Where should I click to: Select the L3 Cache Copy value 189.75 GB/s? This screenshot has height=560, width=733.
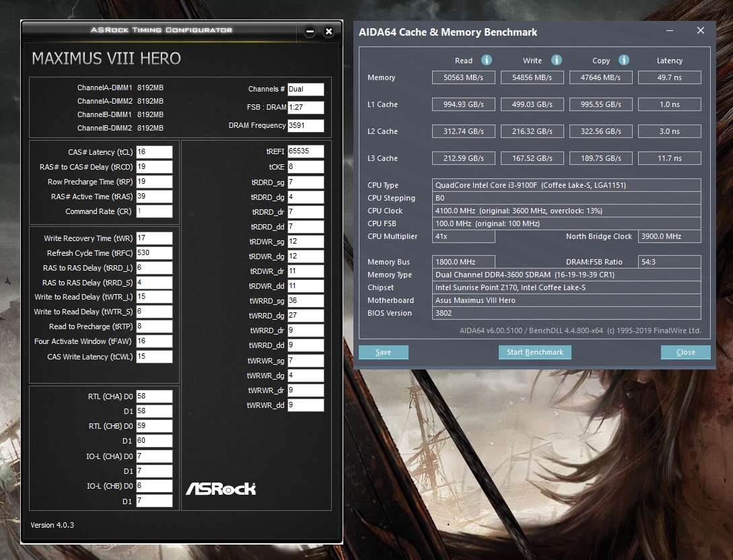[x=600, y=158]
